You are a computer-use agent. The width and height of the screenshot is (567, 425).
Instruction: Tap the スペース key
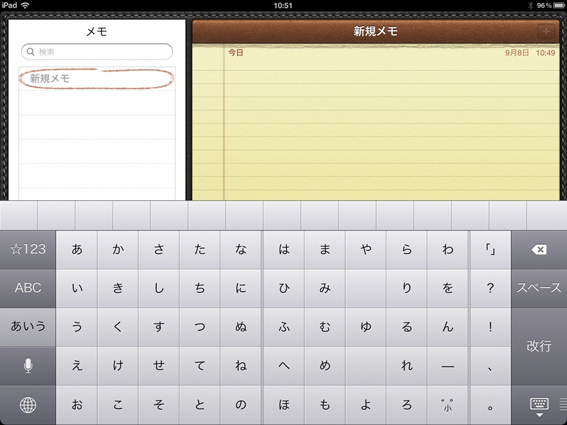[x=539, y=288]
